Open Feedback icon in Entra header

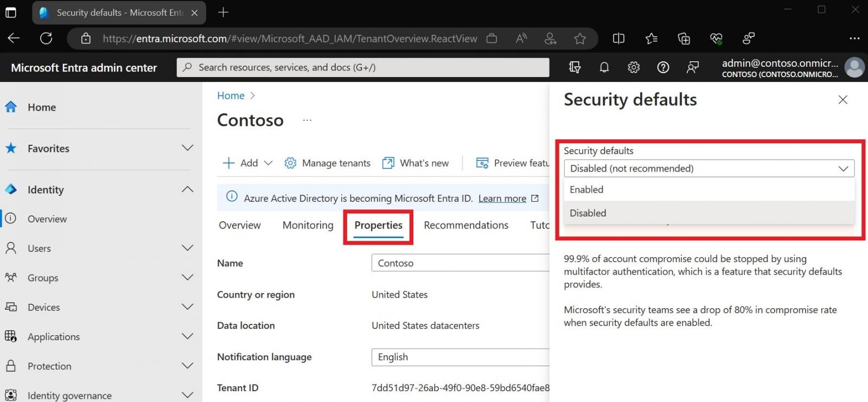(x=693, y=67)
